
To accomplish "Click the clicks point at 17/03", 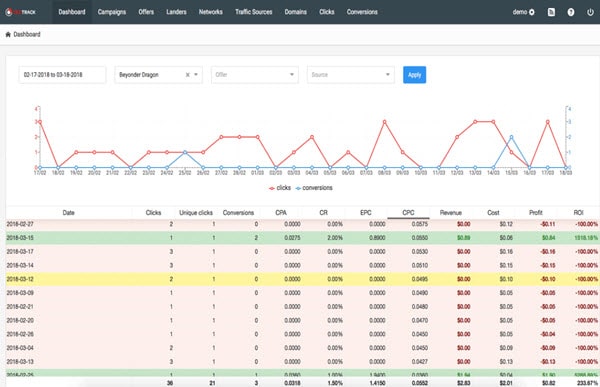I will [548, 122].
